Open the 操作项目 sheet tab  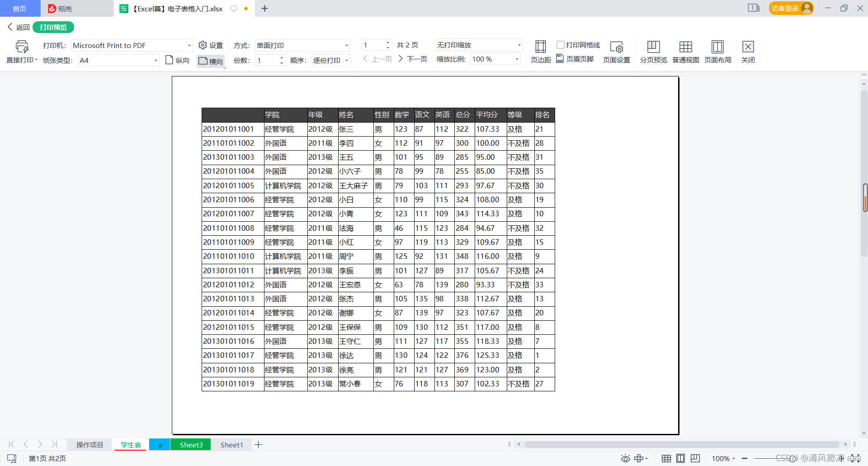click(x=90, y=445)
